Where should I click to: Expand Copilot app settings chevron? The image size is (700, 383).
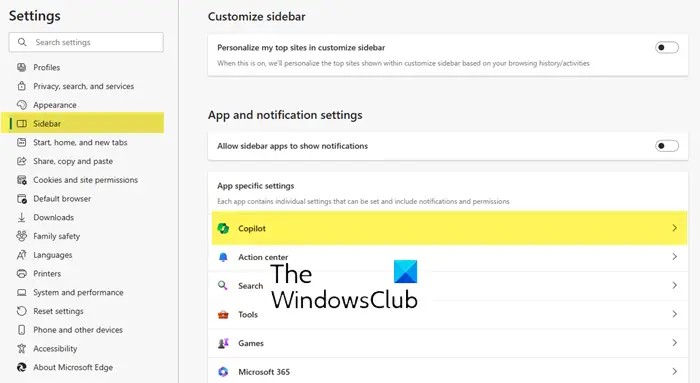tap(675, 228)
